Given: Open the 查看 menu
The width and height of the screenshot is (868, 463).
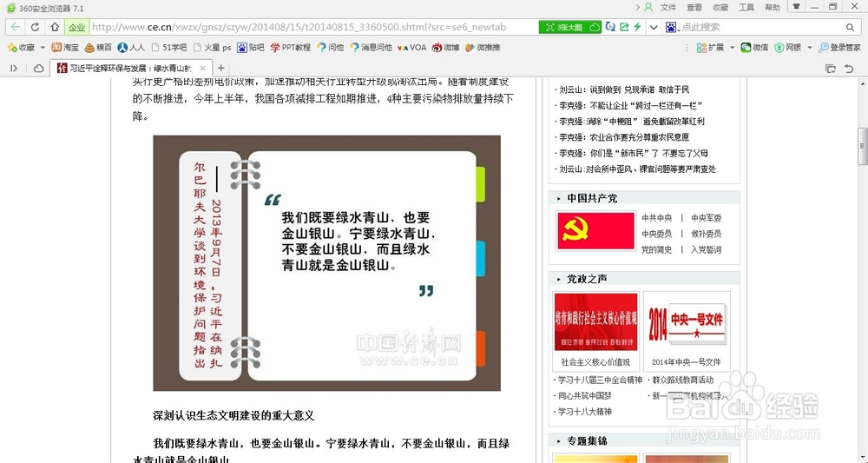Looking at the screenshot, I should (x=694, y=7).
